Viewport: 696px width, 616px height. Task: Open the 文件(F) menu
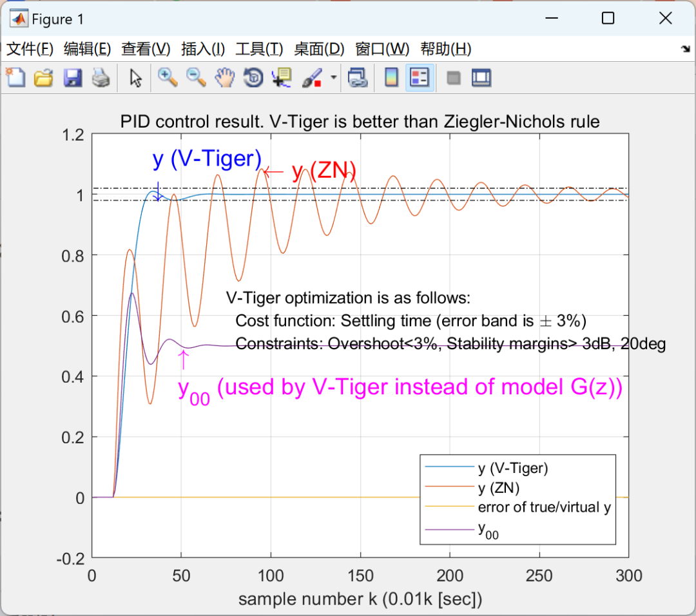30,49
